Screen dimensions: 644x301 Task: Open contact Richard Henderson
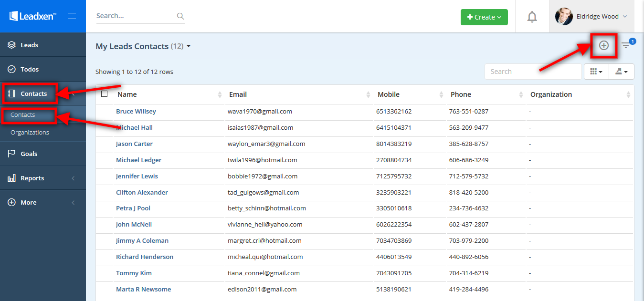[x=145, y=257]
